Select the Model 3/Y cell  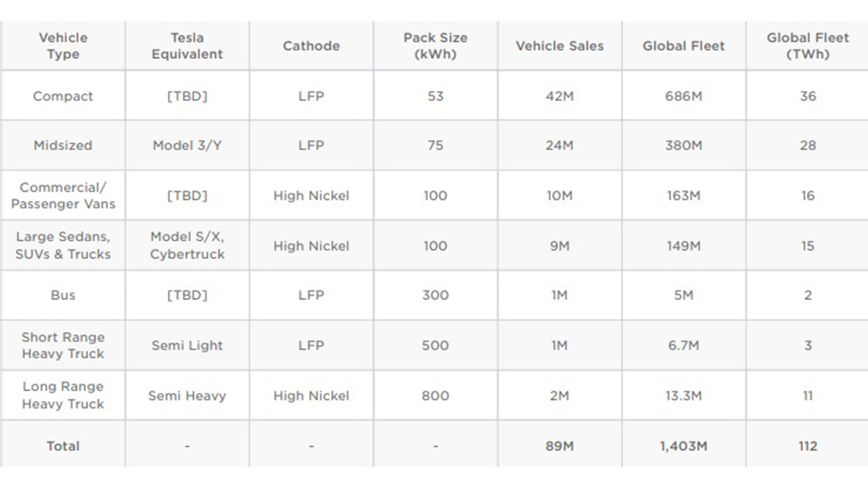point(187,145)
